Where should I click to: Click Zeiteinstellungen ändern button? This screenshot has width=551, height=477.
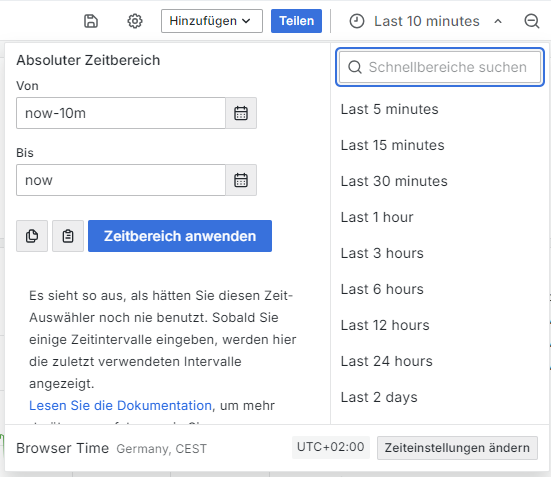point(457,448)
